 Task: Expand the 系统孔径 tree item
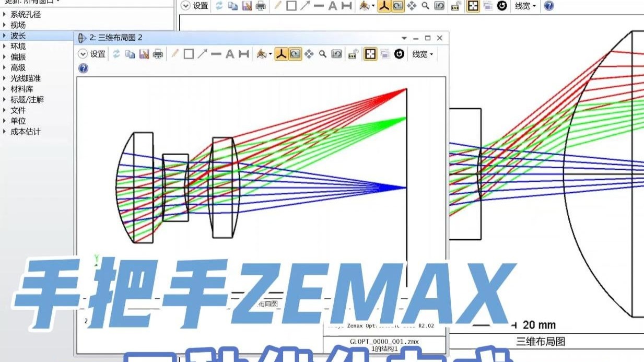tap(5, 15)
